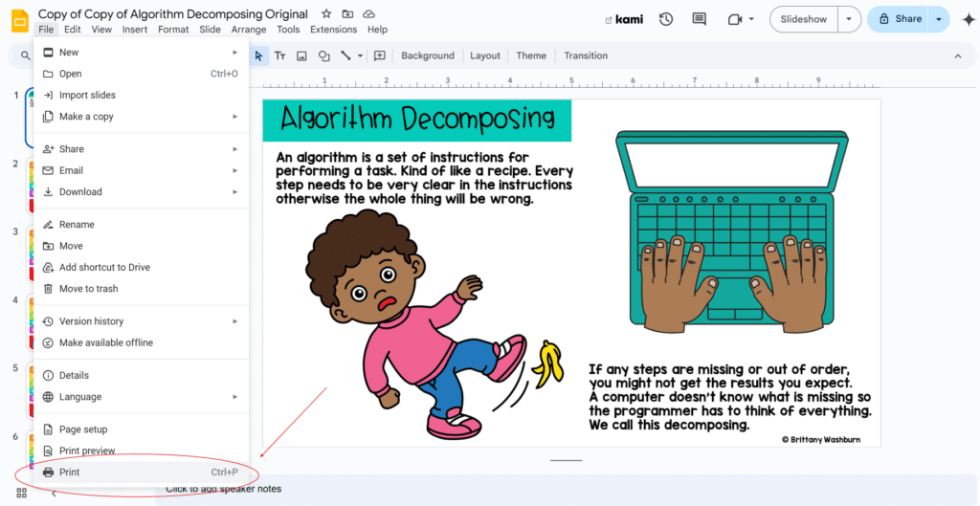980x506 pixels.
Task: Open version history clock icon
Action: pos(666,19)
